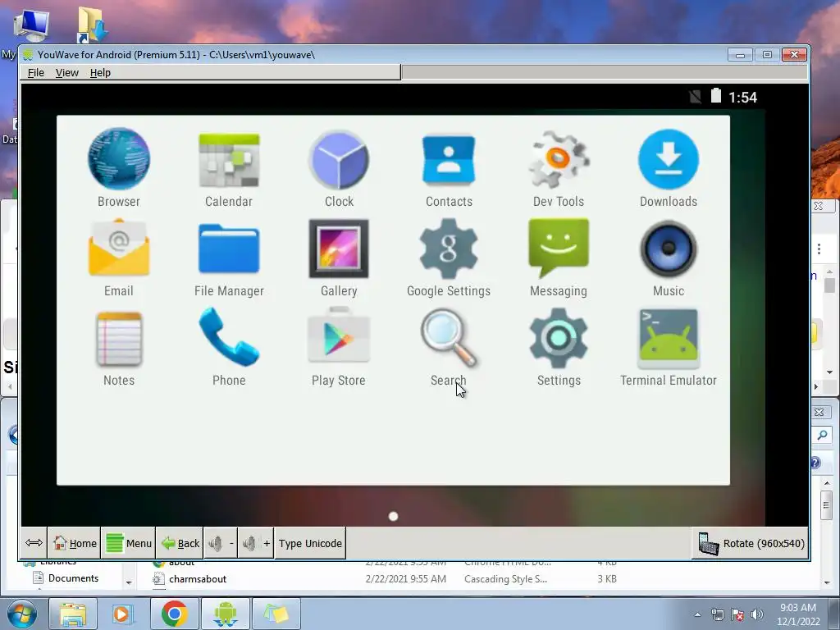Click the Home button in YouWave toolbar
840x630 pixels.
[75, 543]
